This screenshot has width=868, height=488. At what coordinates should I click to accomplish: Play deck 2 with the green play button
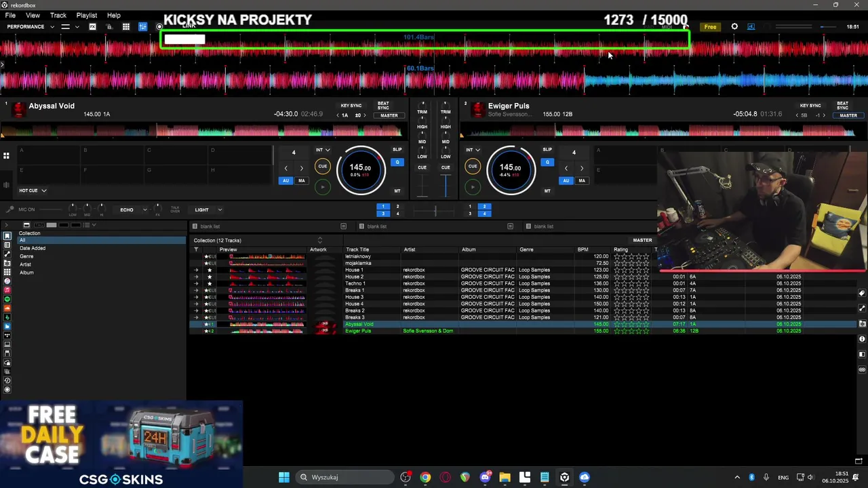473,187
